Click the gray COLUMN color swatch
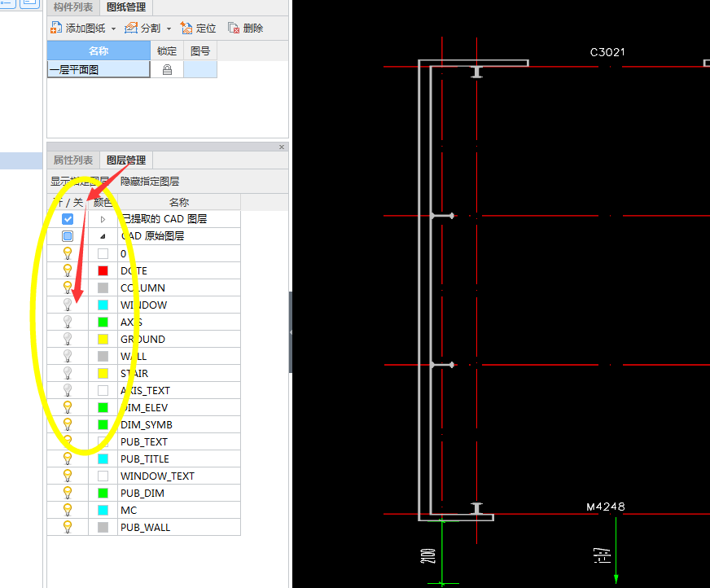The width and height of the screenshot is (710, 588). (x=103, y=287)
